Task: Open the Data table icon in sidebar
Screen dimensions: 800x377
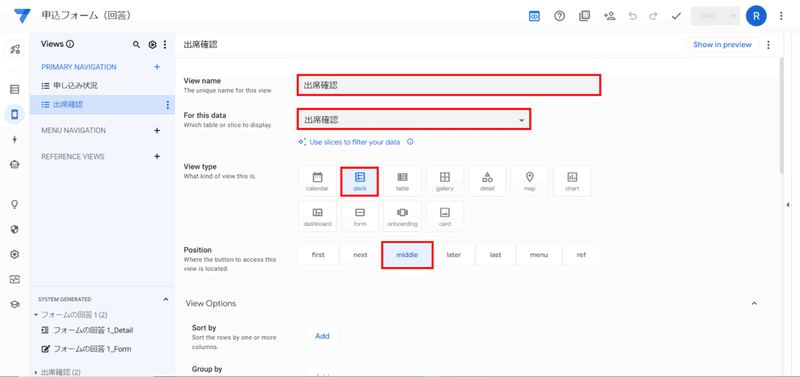Action: point(15,89)
